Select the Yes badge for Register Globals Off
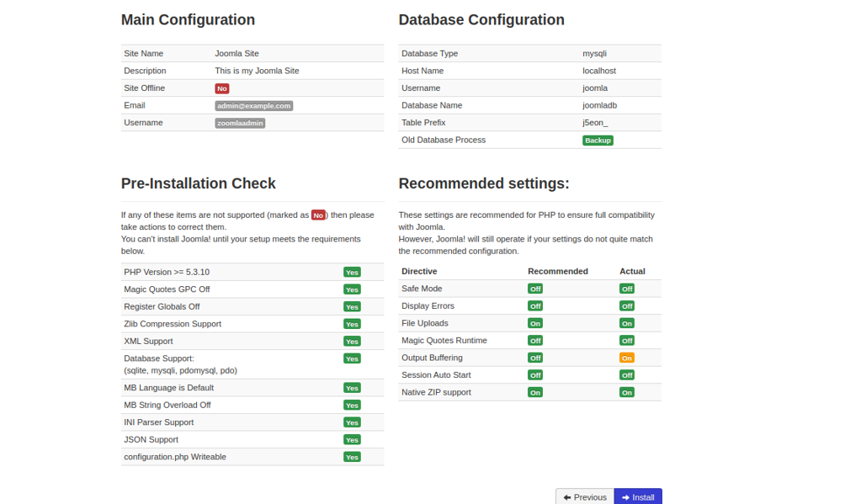 click(x=352, y=307)
